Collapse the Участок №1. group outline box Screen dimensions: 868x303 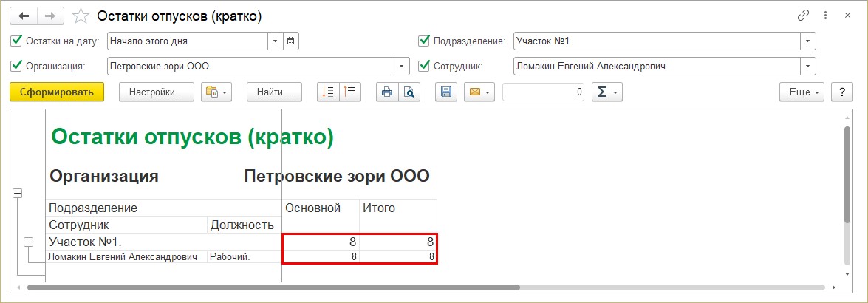point(28,242)
